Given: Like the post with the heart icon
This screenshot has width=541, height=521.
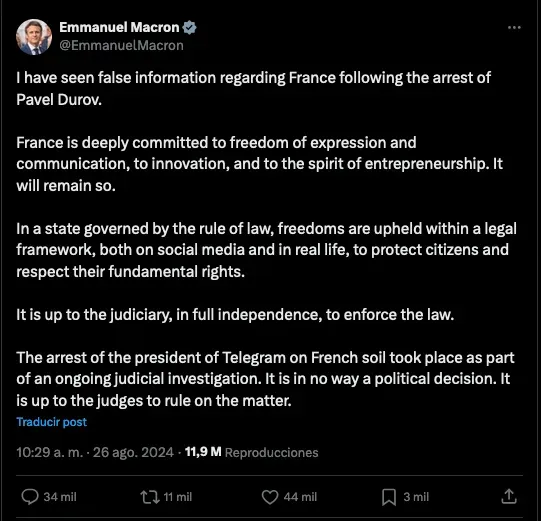Looking at the screenshot, I should point(270,497).
